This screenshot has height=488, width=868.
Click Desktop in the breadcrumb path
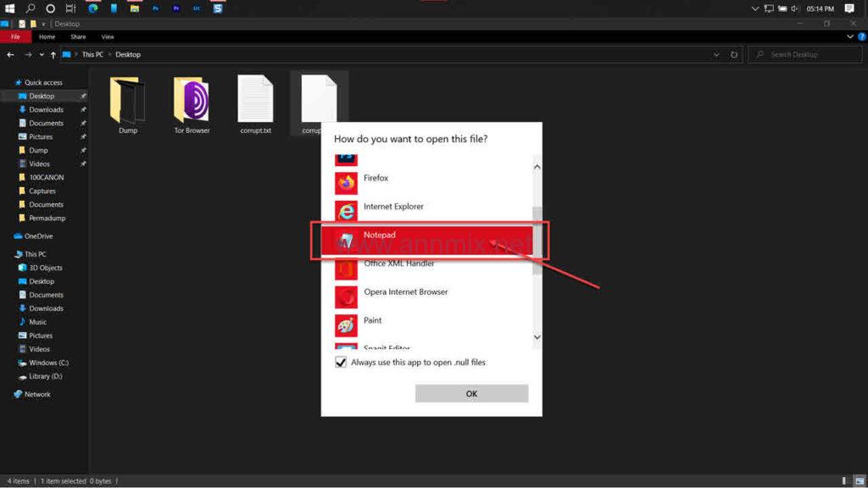point(128,55)
